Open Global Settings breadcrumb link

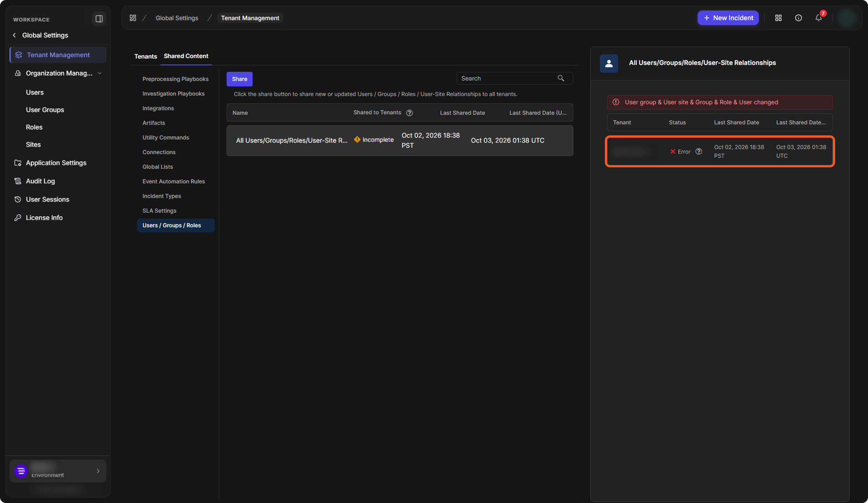click(x=177, y=18)
